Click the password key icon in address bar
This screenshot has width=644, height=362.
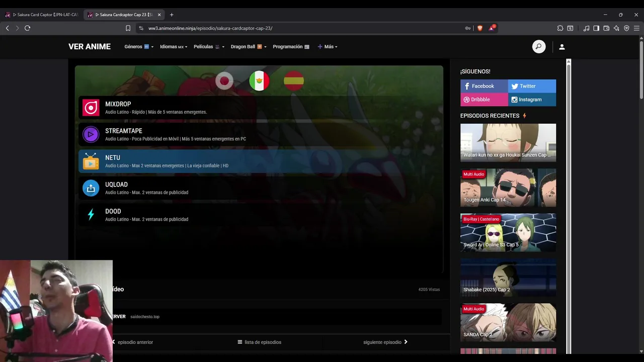[x=468, y=28]
